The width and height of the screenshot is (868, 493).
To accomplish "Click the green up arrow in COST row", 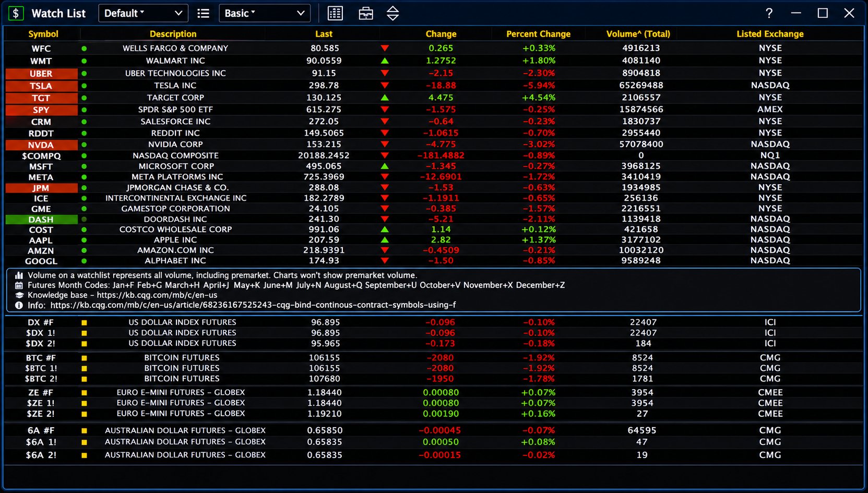I will coord(385,230).
